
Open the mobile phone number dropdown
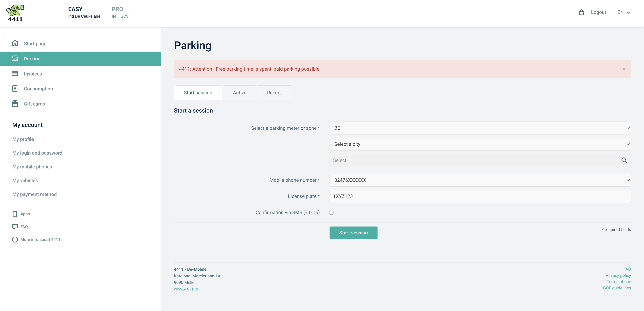(480, 180)
